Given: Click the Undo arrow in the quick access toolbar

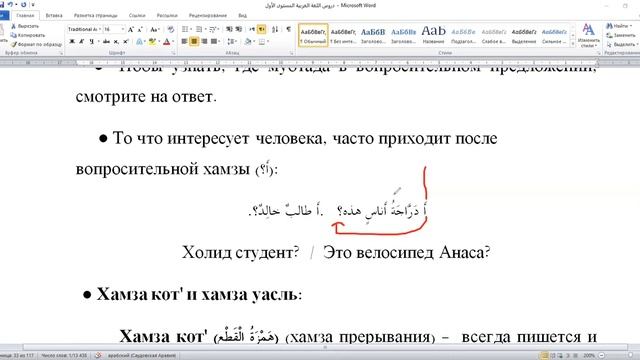Looking at the screenshot, I should coord(10,4).
